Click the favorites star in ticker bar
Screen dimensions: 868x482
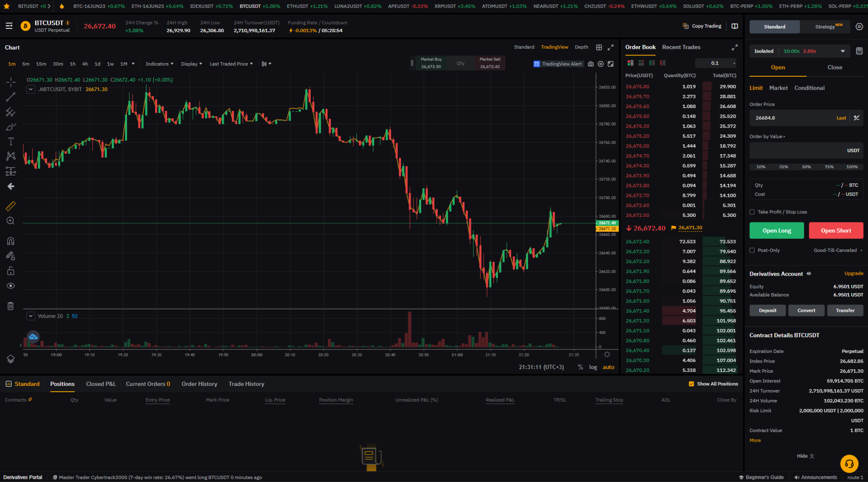[6, 6]
